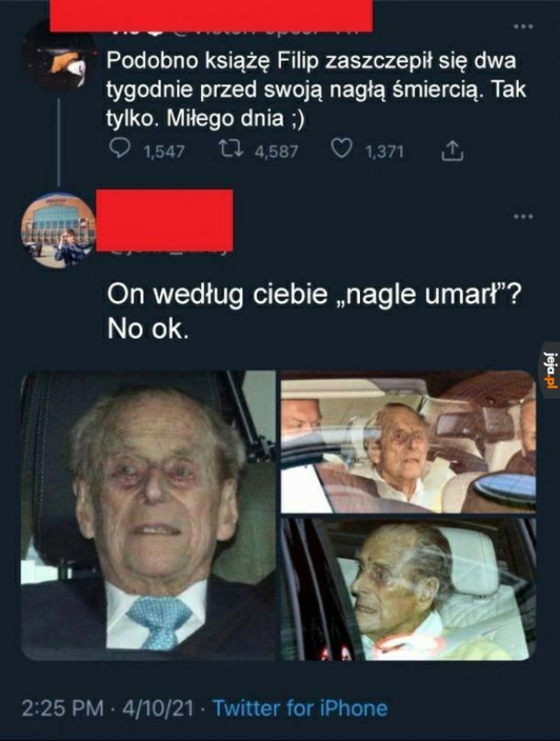
Task: Open the share icon on first tweet
Action: (452, 151)
